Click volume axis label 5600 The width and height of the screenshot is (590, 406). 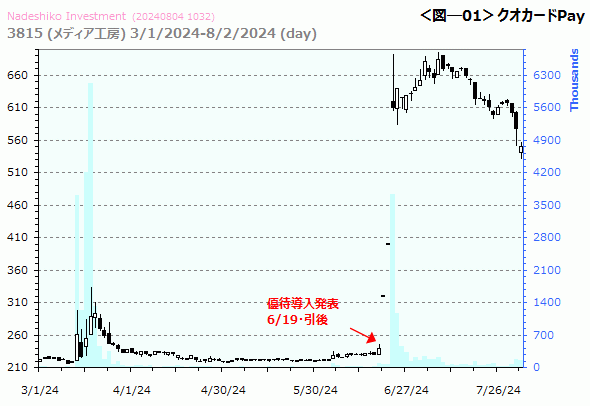547,107
